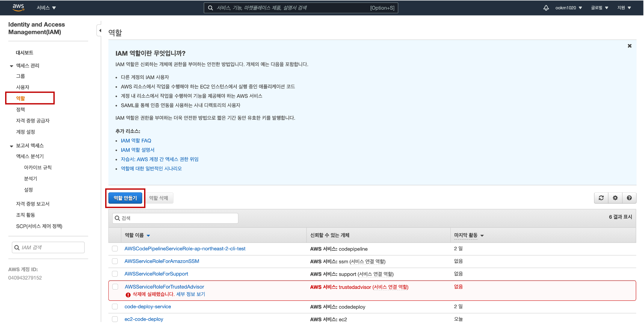Sort by 역할 이름 column
644x323 pixels.
(x=137, y=235)
